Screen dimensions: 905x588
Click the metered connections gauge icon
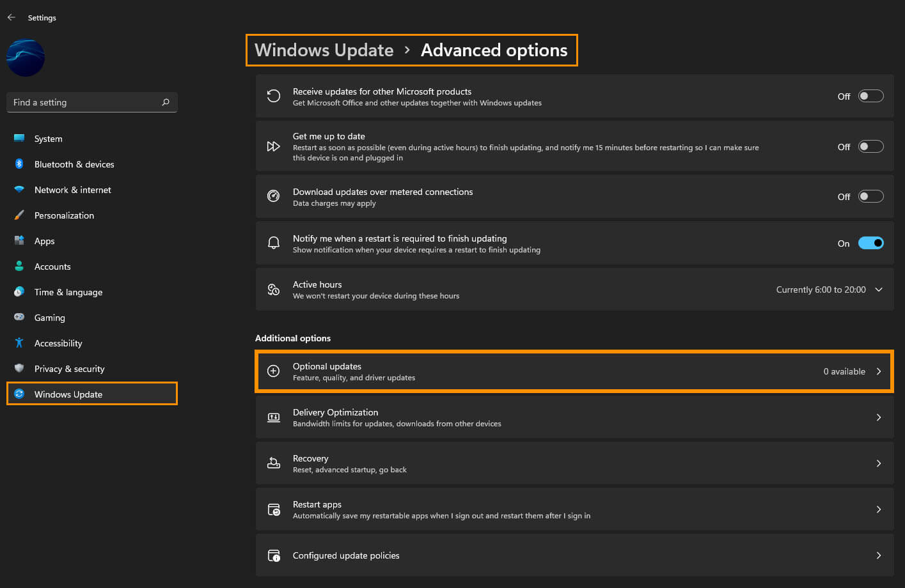(273, 196)
